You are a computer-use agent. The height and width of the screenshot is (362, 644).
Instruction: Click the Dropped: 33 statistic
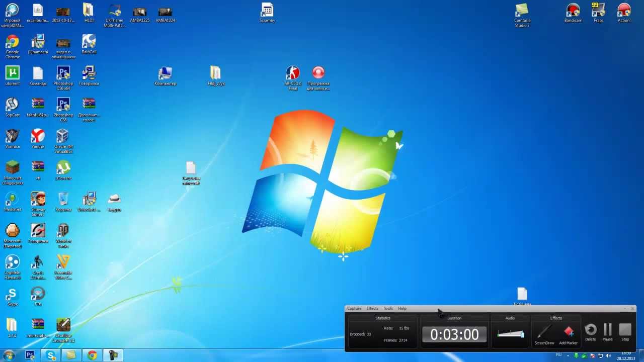(360, 334)
